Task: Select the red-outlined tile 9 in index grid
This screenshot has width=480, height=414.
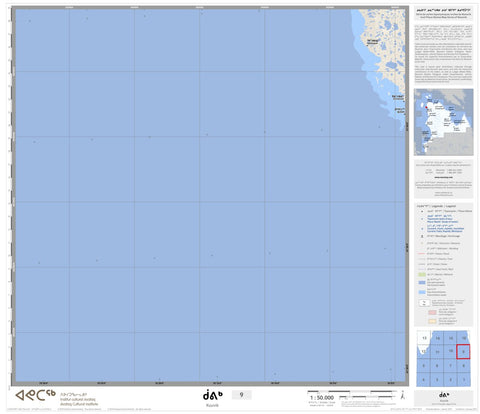Action: [463, 352]
